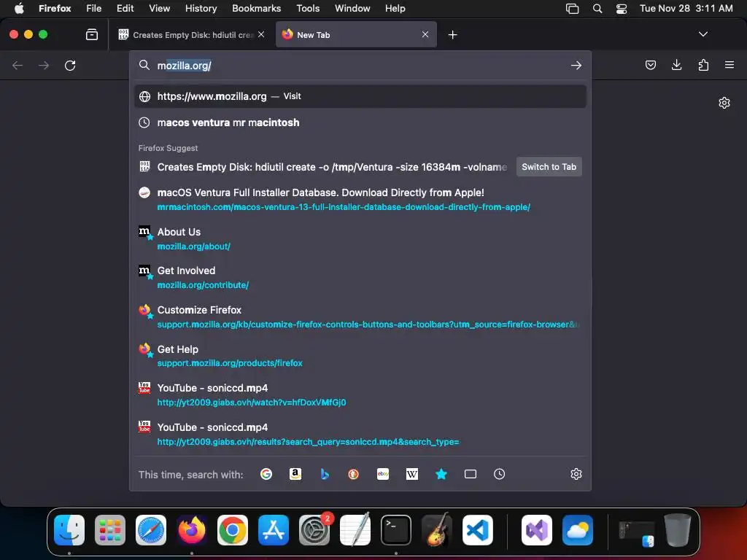
Task: Search with Wikipedia one-off engine
Action: coord(412,474)
